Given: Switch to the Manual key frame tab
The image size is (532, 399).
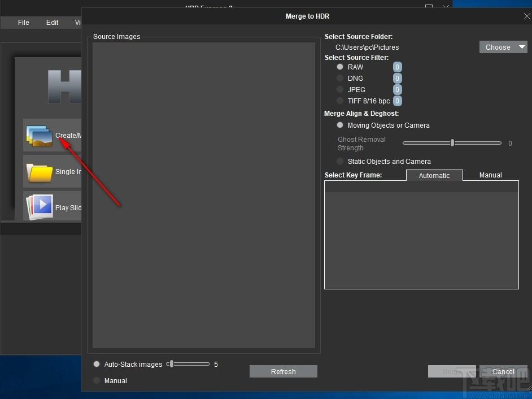Looking at the screenshot, I should pos(491,175).
